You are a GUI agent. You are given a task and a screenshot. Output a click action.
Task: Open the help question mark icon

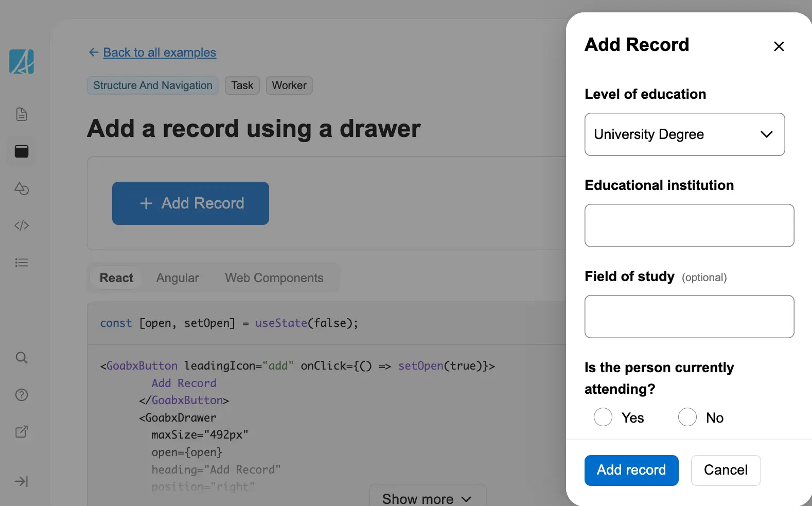(22, 395)
